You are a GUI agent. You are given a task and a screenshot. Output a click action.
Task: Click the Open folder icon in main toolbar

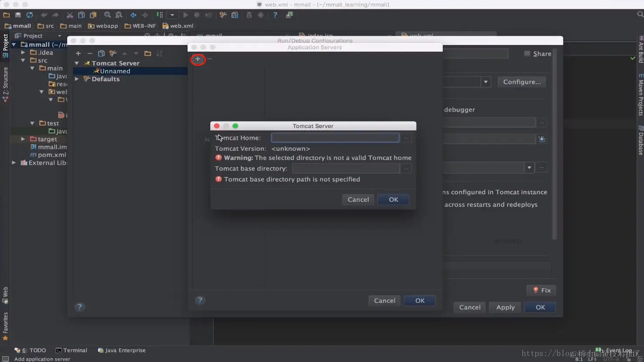tap(7, 15)
